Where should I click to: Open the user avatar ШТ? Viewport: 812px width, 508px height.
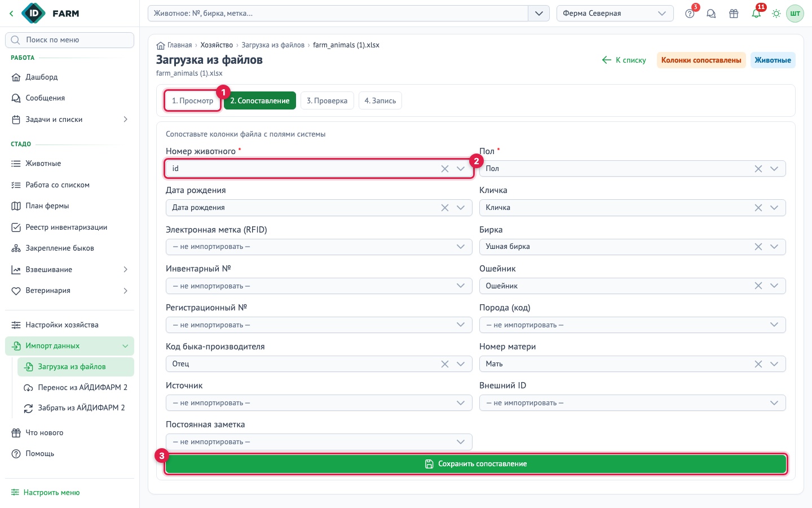pyautogui.click(x=795, y=14)
